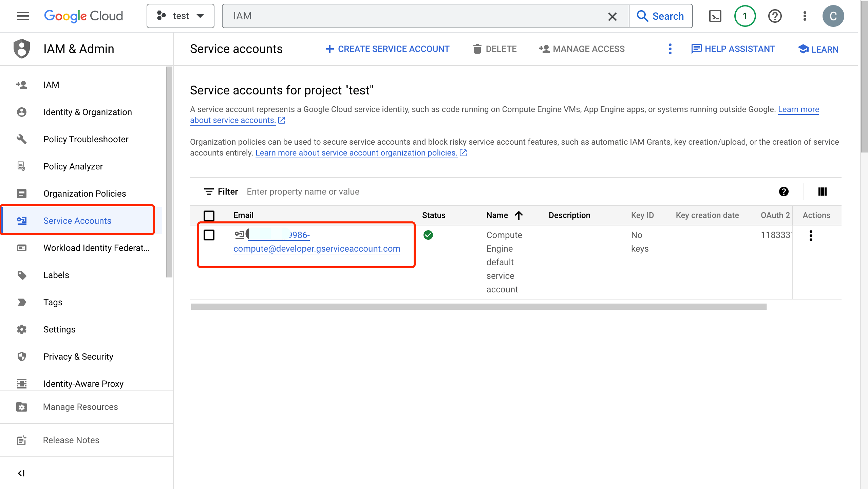Open Workload Identity Federation
Screen dimensions: 868x489
[x=96, y=248]
